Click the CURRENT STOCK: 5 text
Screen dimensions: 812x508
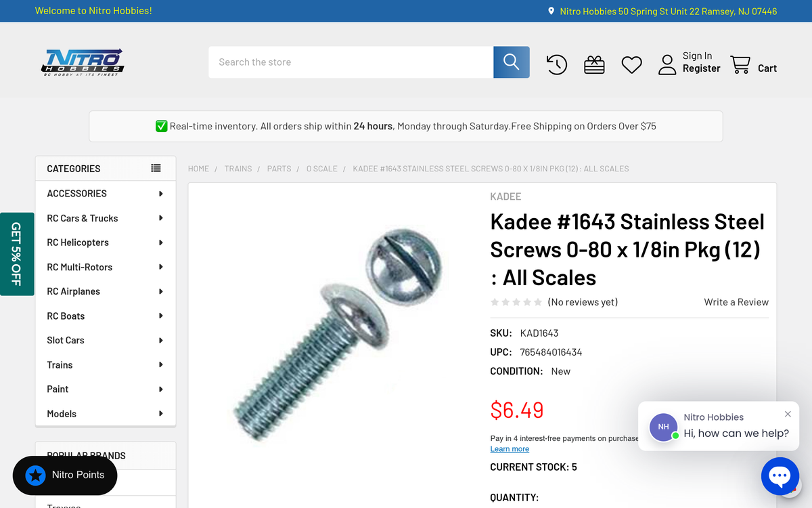point(534,467)
